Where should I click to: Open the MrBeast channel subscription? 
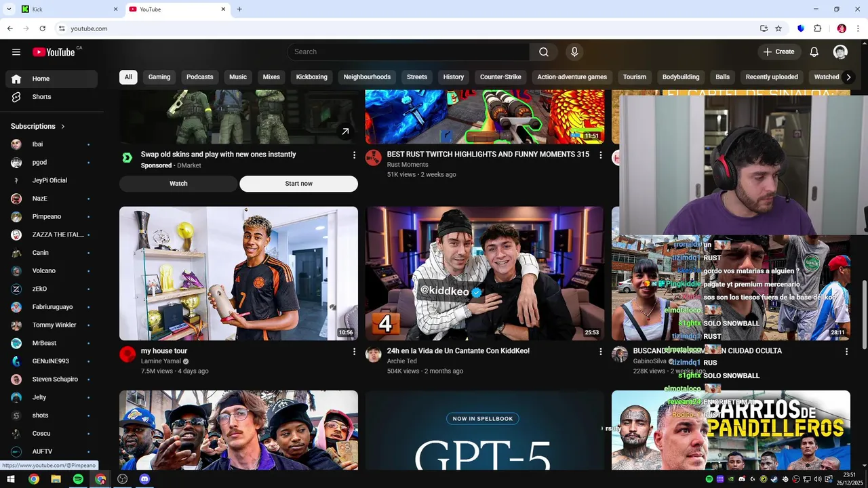(x=51, y=343)
